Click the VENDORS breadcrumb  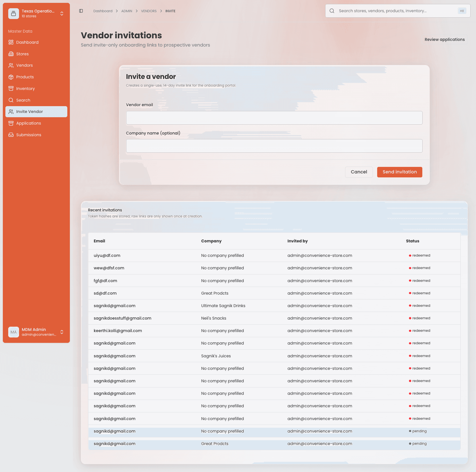click(x=149, y=11)
